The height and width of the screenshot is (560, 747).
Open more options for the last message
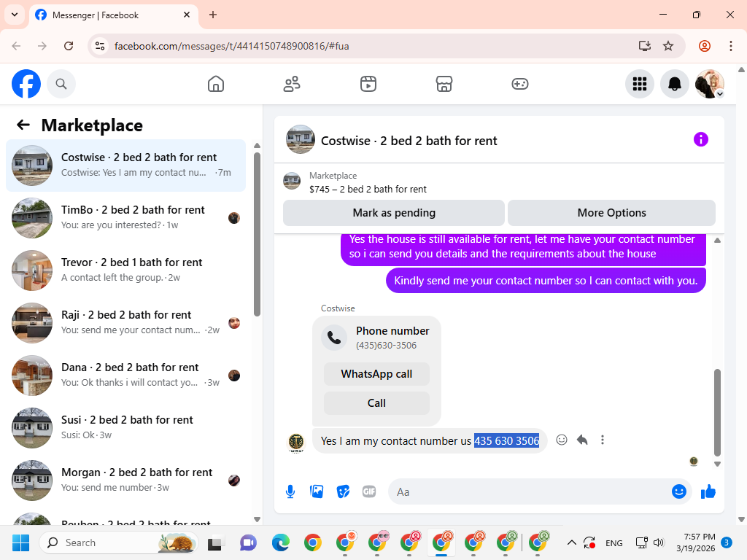(603, 440)
